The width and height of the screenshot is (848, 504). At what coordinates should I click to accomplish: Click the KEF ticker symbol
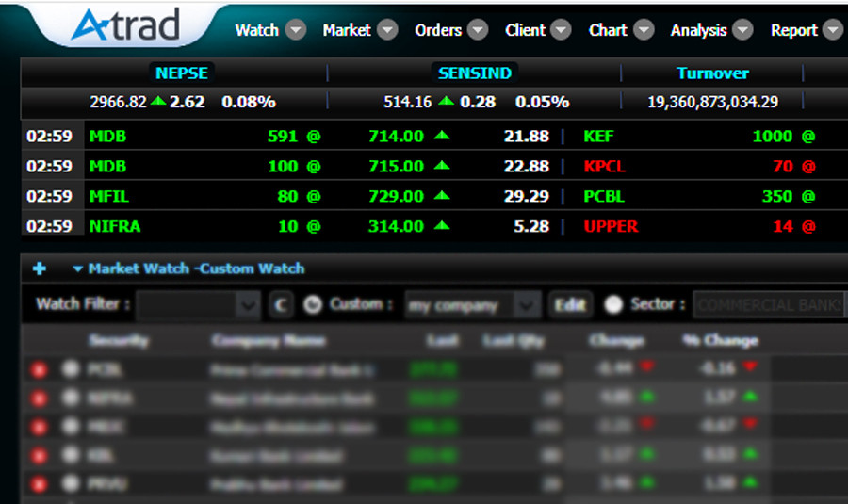coord(598,137)
